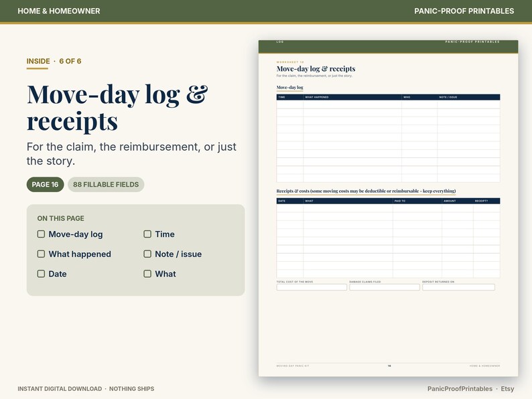The height and width of the screenshot is (399, 532).
Task: Open the worksheet page preview thumbnail
Action: (x=388, y=208)
